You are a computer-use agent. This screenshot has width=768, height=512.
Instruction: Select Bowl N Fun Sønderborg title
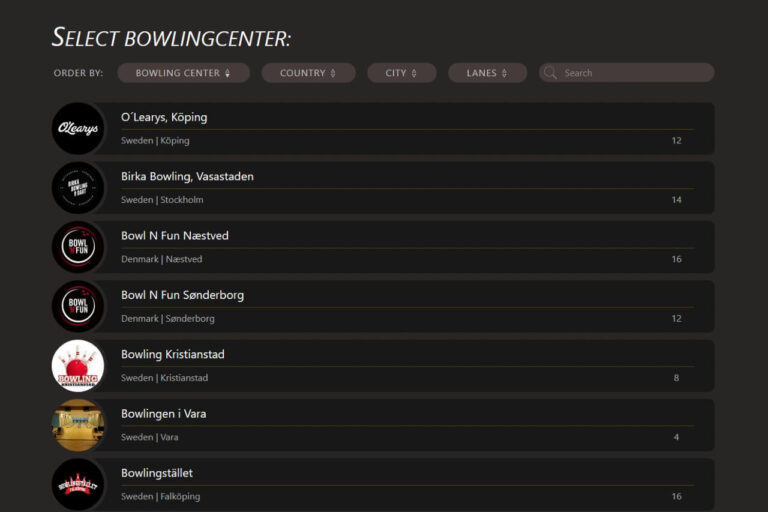182,295
